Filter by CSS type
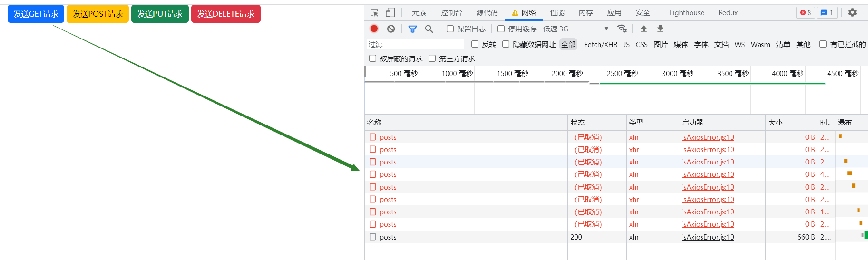The image size is (868, 260). (x=642, y=44)
